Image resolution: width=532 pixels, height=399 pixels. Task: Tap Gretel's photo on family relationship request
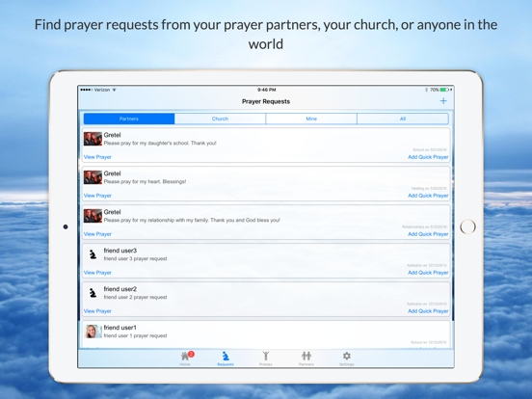tap(93, 216)
